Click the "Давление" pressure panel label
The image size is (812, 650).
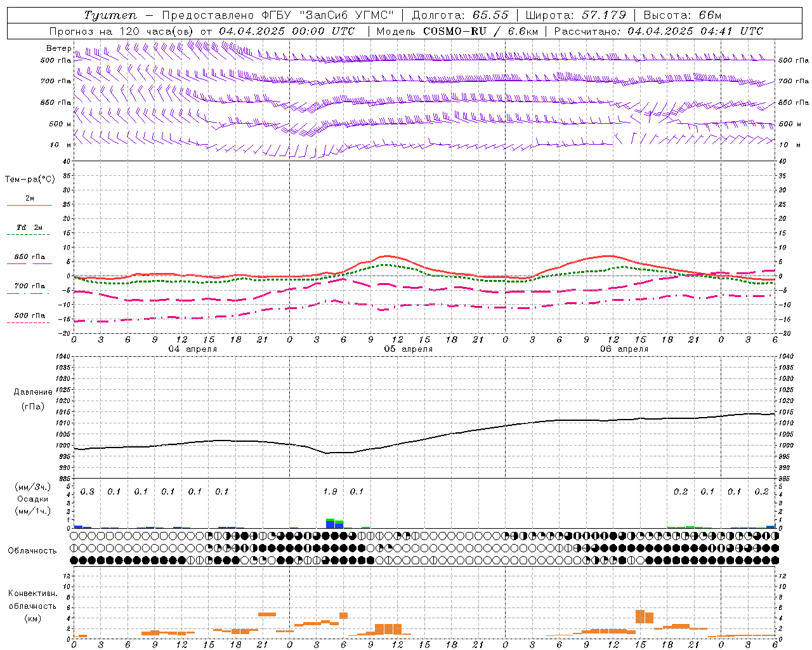33,392
